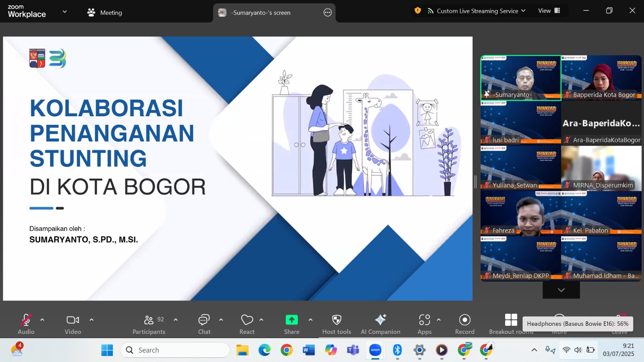Switch to the Meeting tab
This screenshot has height=362, width=644.
[105, 12]
